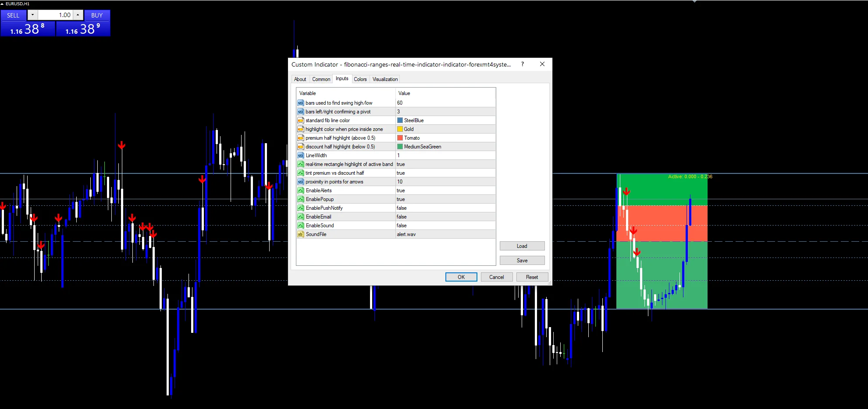The image size is (868, 409).
Task: Click icon of 'bars left/right confirming a pivot' row
Action: [x=300, y=112]
